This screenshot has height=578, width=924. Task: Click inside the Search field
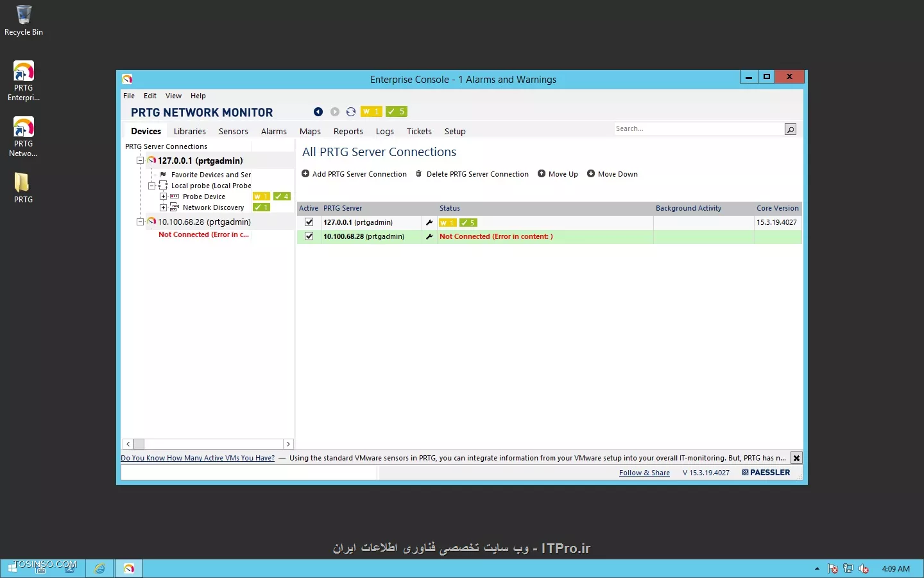698,128
